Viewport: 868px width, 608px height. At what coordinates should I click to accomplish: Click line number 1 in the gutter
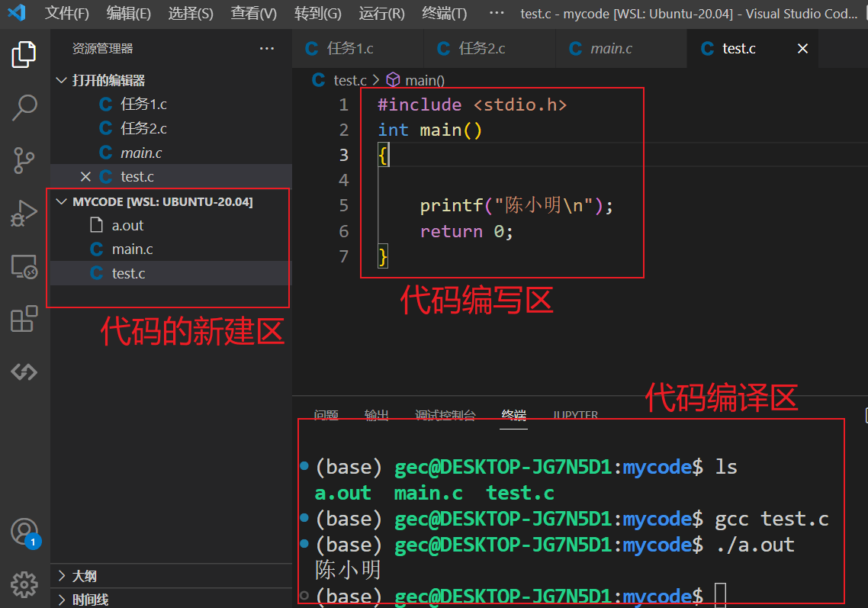344,105
